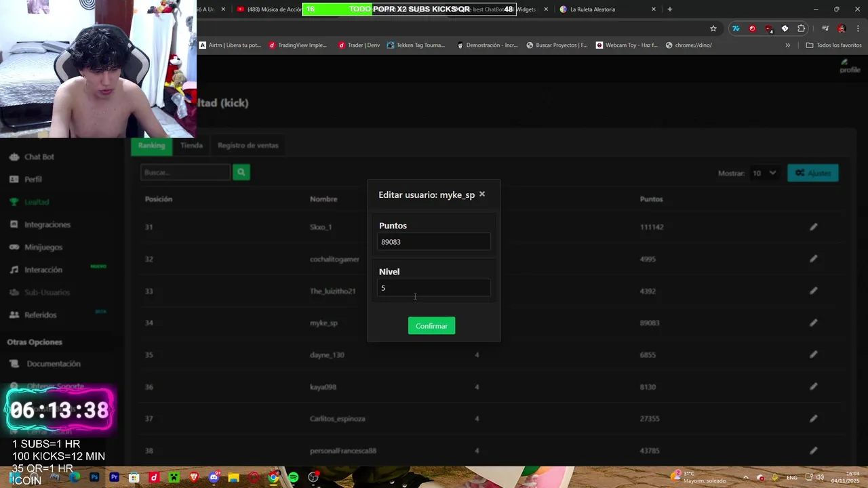
Task: Click the profile icon at top right
Action: click(x=849, y=66)
